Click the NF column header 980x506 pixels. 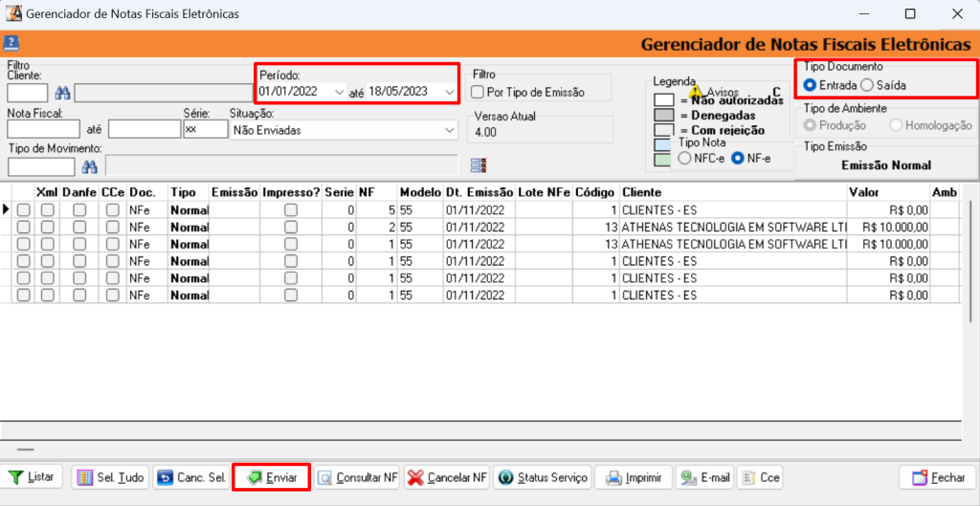pos(376,191)
